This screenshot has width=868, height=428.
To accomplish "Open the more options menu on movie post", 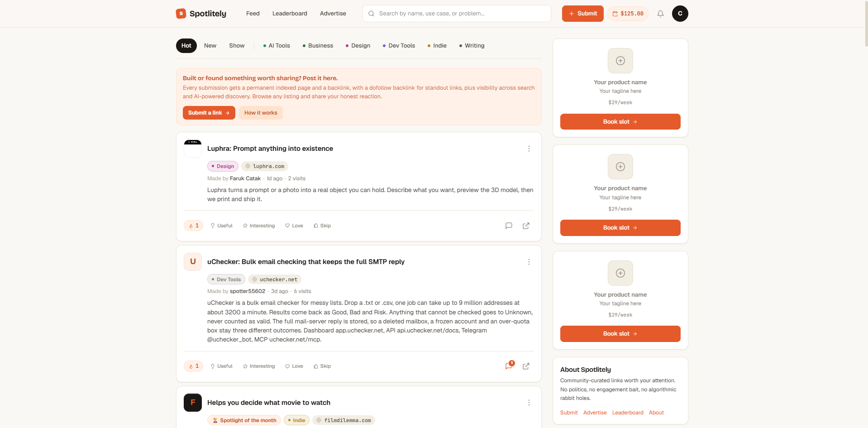I will coord(529,403).
